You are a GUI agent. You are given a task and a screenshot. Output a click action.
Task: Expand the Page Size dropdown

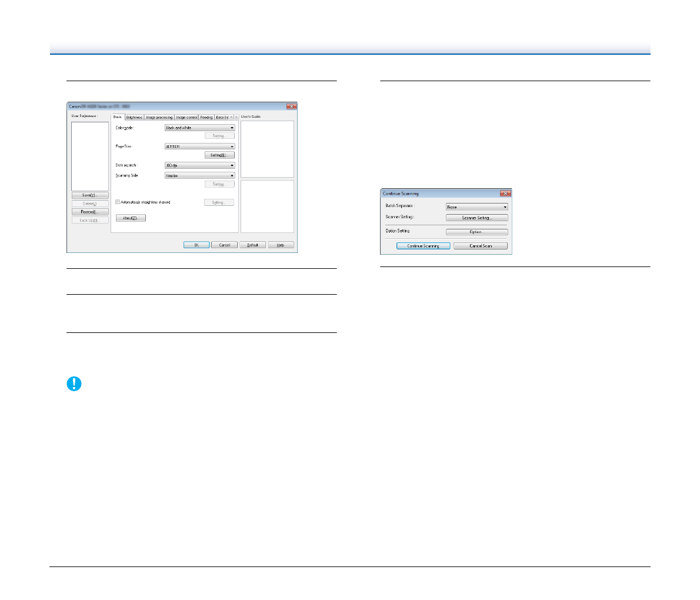pos(199,146)
